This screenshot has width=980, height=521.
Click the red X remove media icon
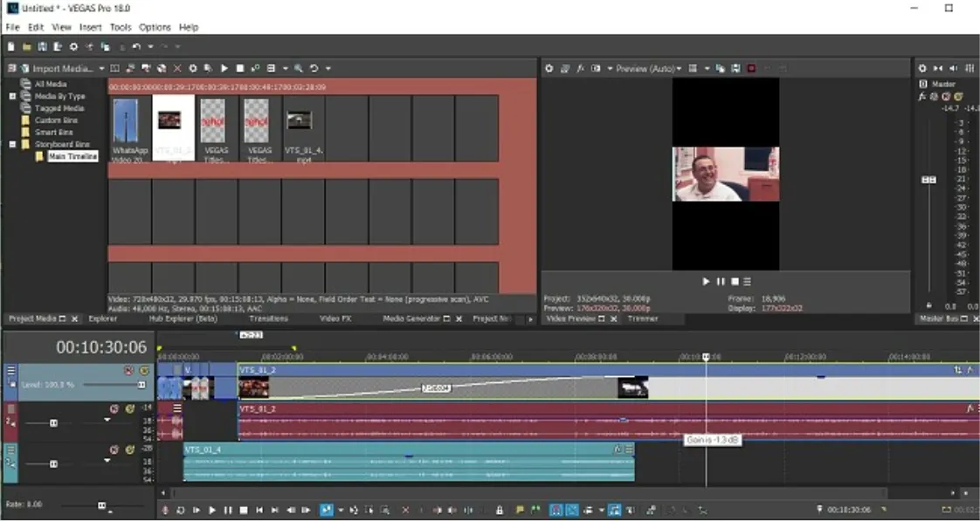177,68
